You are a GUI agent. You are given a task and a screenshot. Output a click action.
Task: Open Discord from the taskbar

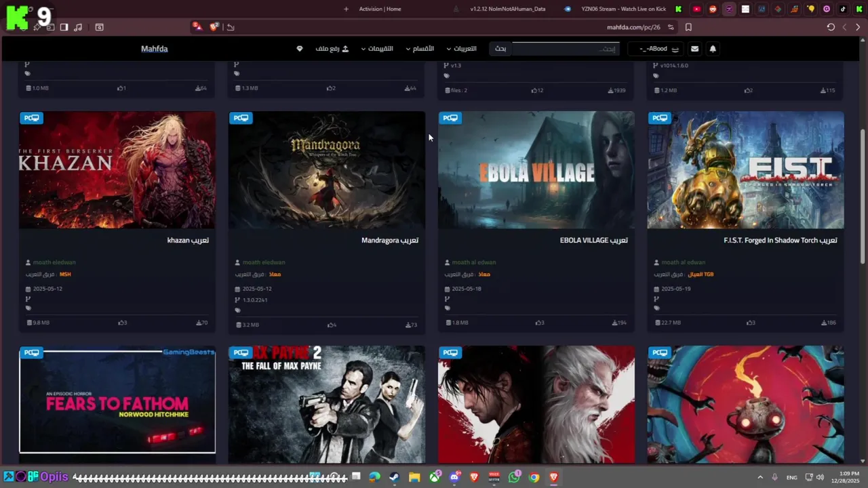[x=454, y=477]
